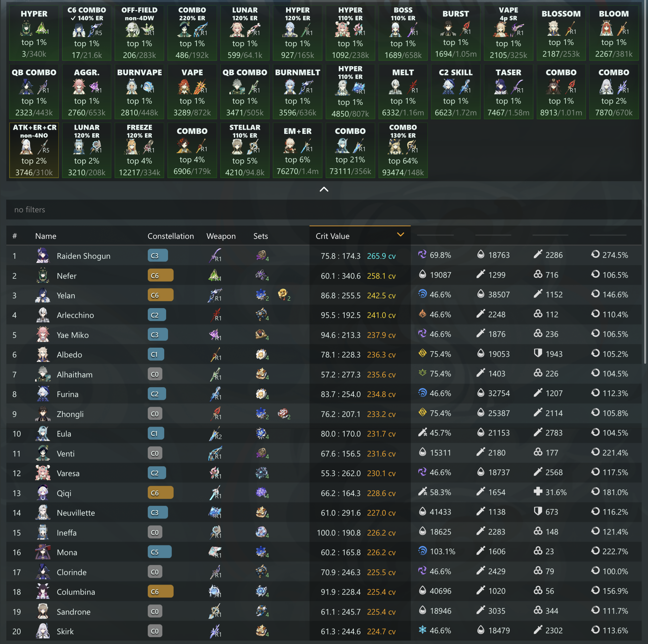Click the '265.9 cv' value
The image size is (648, 644).
381,256
